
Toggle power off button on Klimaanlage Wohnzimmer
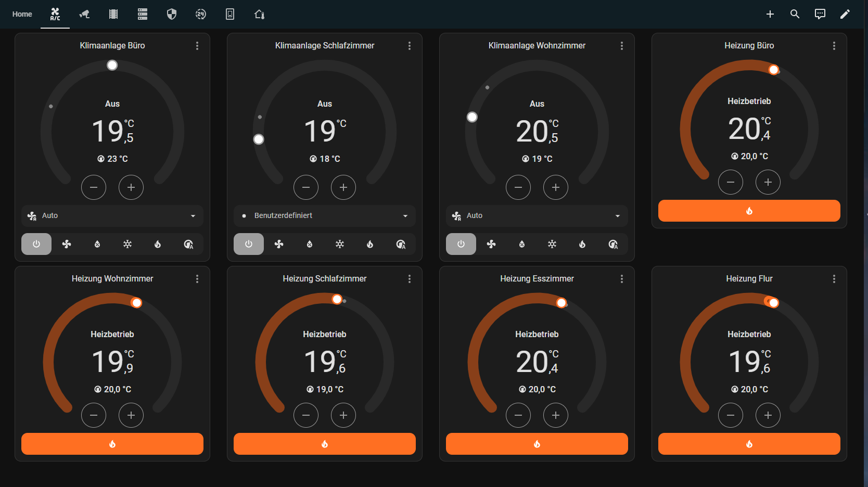click(x=461, y=244)
